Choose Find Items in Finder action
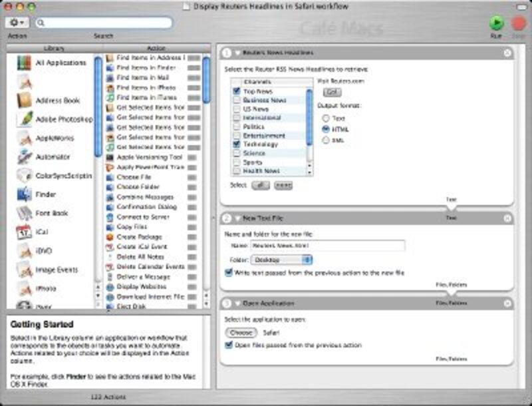The width and height of the screenshot is (532, 406). click(x=153, y=68)
